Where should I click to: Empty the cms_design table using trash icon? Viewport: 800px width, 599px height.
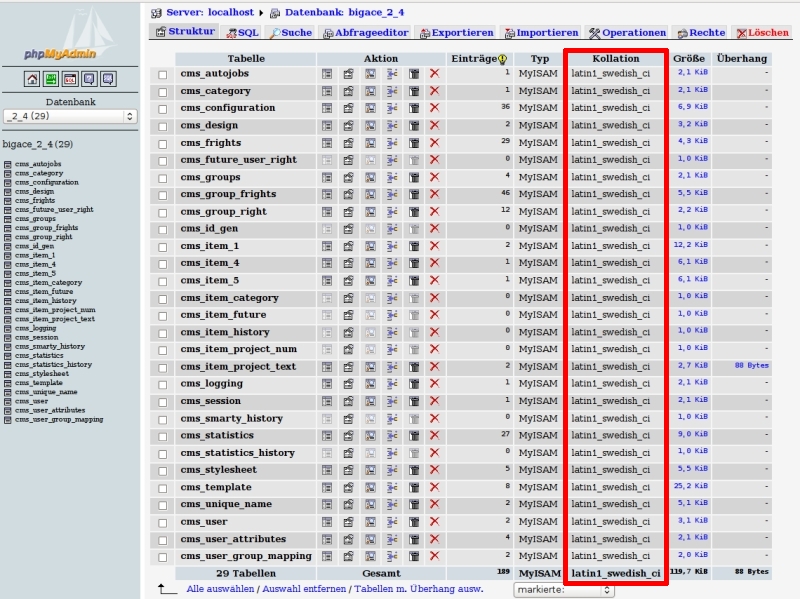click(414, 125)
